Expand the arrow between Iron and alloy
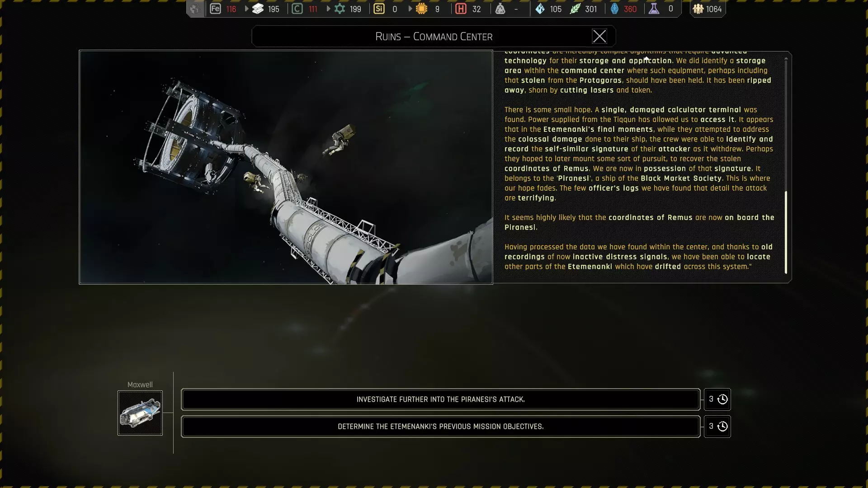 pyautogui.click(x=246, y=9)
